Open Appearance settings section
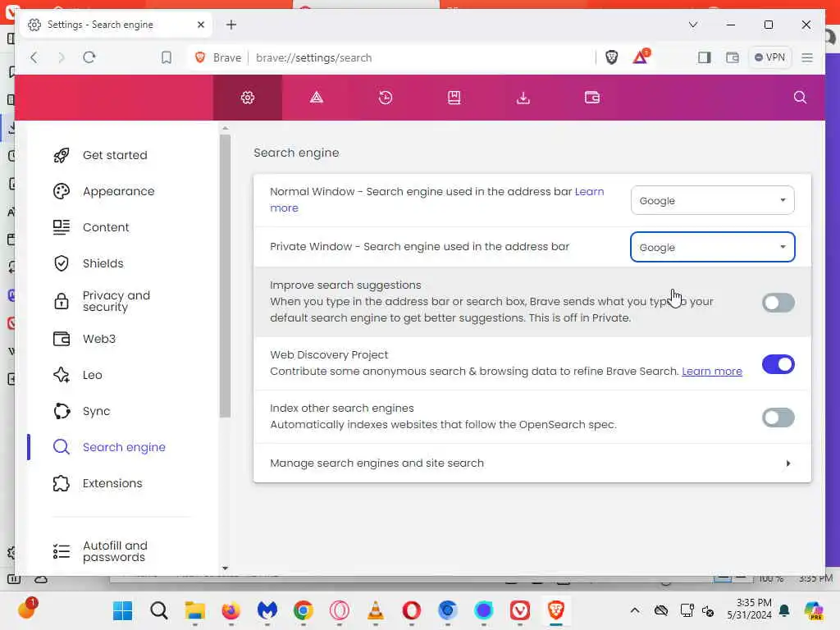Screen dimensions: 840x630 pos(118,191)
